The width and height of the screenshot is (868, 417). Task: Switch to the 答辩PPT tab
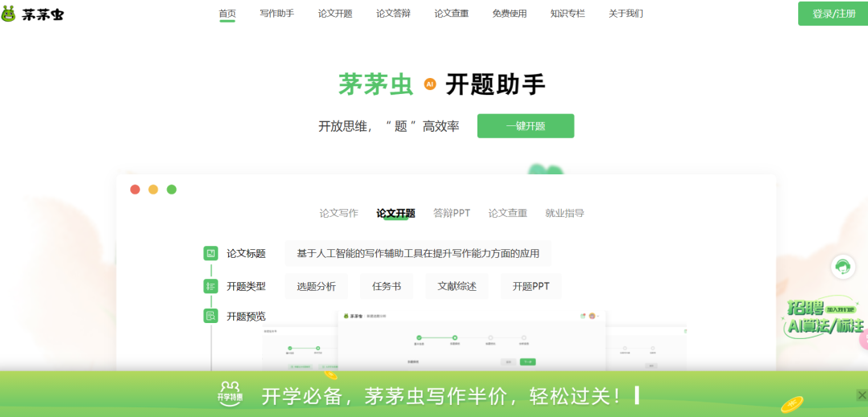coord(452,213)
